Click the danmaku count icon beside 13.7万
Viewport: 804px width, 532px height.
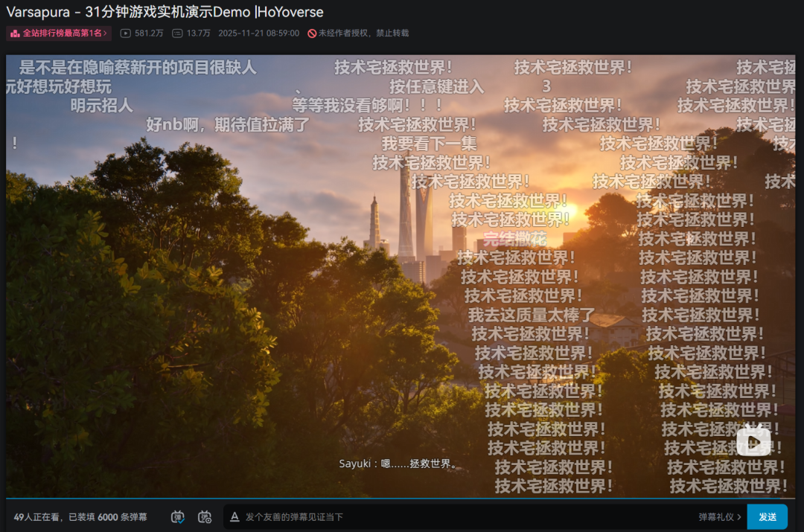pos(179,33)
